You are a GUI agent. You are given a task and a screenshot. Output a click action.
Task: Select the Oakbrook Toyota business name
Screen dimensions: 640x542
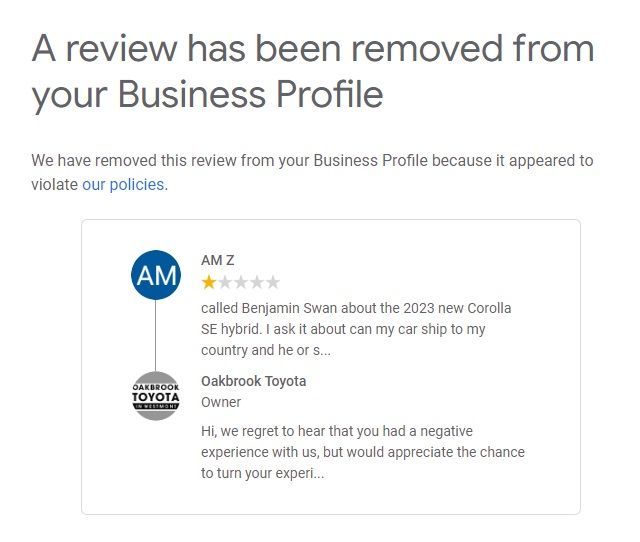253,381
